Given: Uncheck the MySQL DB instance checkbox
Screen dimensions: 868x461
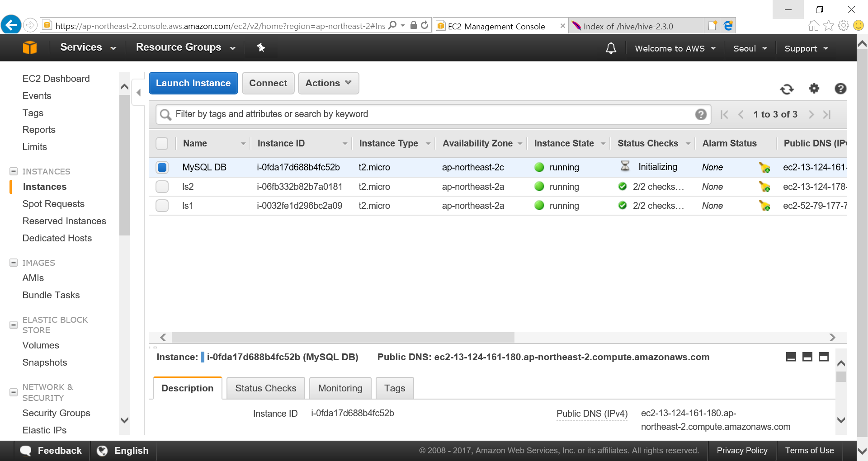Looking at the screenshot, I should tap(162, 167).
